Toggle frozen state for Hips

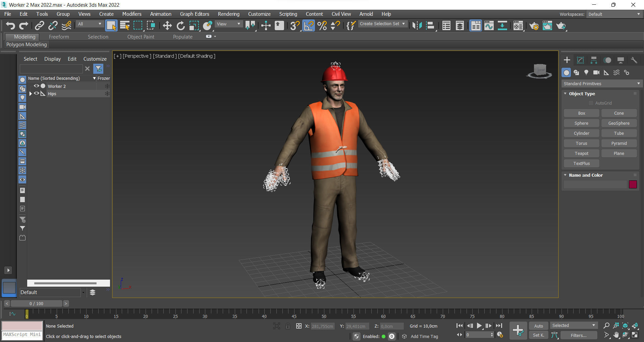pos(107,94)
